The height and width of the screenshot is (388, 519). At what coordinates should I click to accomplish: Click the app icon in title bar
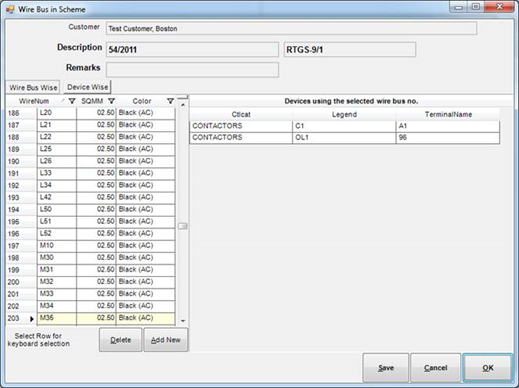tap(10, 9)
